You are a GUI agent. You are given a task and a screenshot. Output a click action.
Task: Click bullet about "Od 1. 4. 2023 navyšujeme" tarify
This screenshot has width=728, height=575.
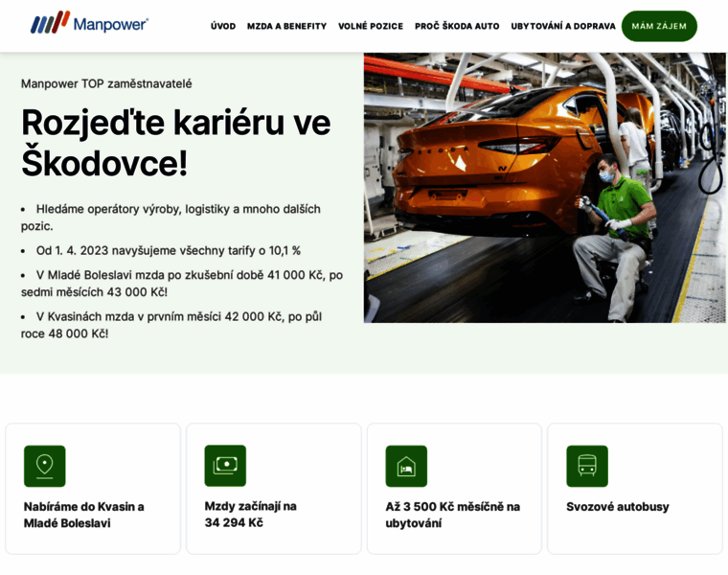click(x=161, y=251)
